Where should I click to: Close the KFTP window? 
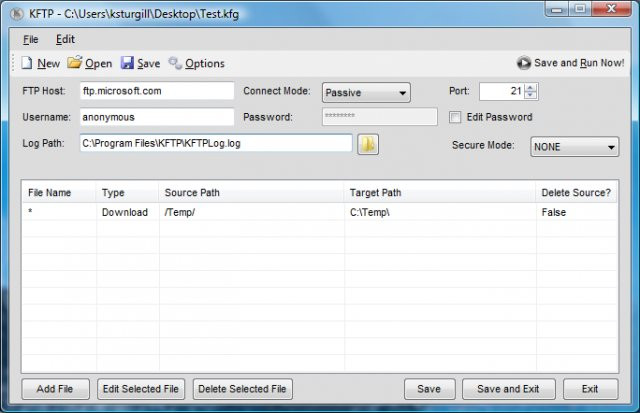pyautogui.click(x=611, y=9)
